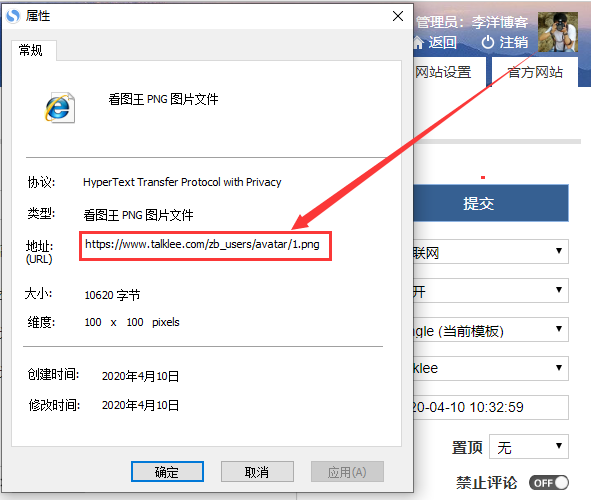Viewport: 591px width, 500px height.
Task: Click the date time input field
Action: click(491, 407)
